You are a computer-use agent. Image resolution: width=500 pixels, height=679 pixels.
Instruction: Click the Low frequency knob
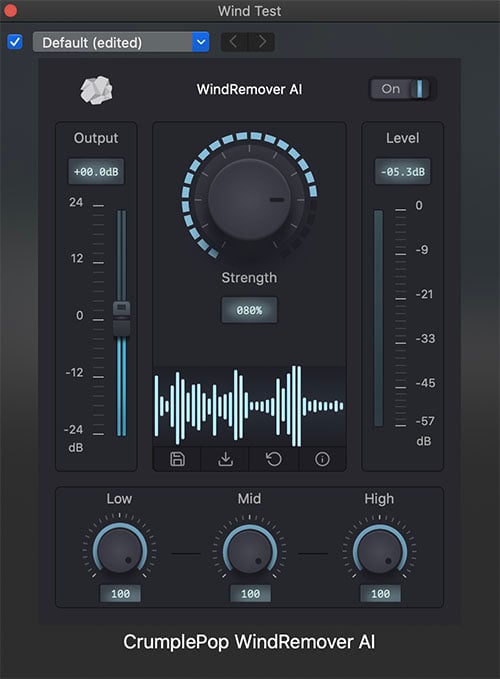click(x=120, y=551)
